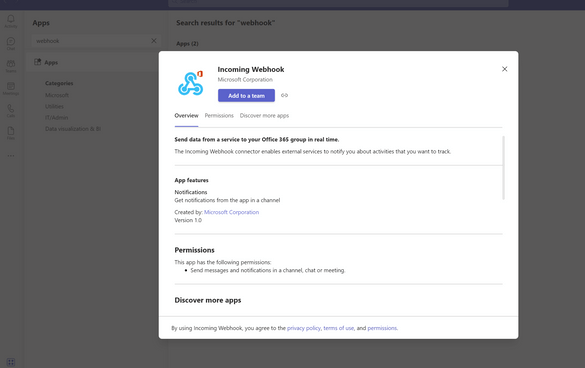Open the Apps grid icon at sidebar bottom
The image size is (585, 368).
tap(11, 362)
